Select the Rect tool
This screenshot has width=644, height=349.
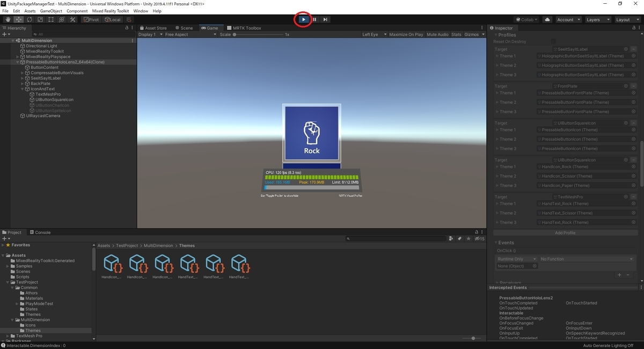tap(50, 19)
